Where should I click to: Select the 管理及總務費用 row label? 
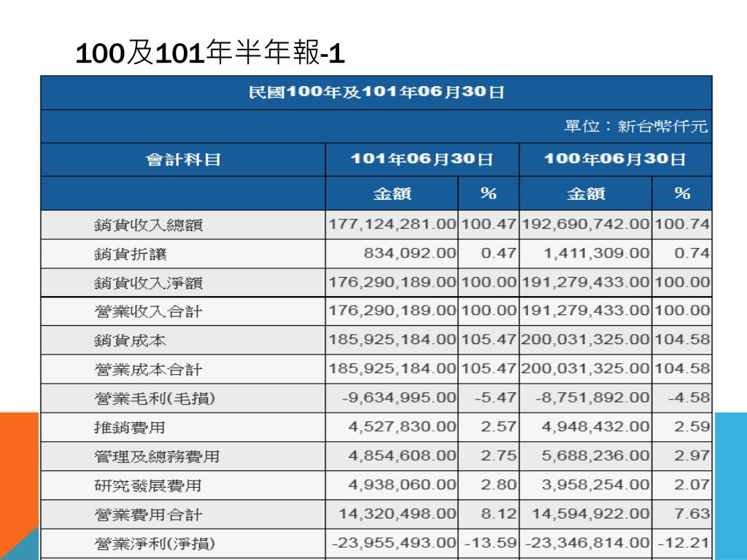pos(157,456)
